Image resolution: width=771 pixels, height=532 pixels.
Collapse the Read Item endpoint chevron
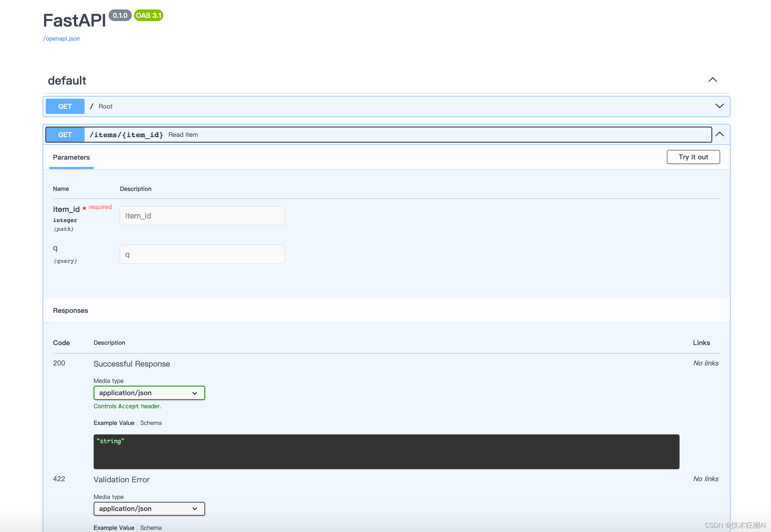719,134
